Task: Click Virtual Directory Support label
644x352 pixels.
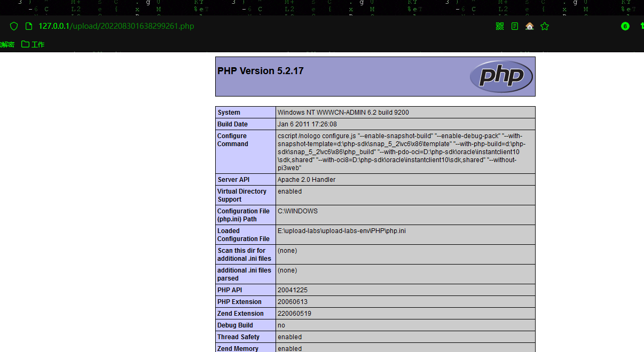Action: pyautogui.click(x=242, y=195)
